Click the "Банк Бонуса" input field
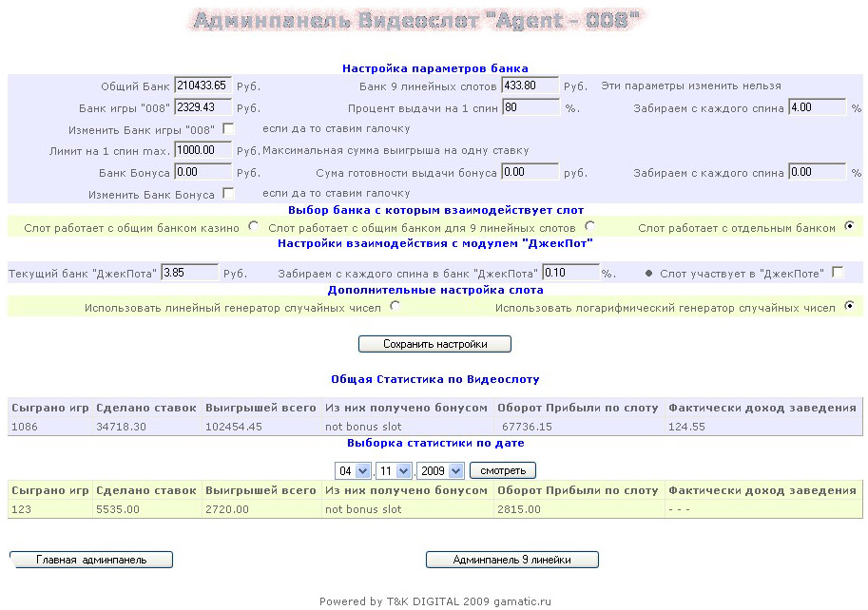 203,172
